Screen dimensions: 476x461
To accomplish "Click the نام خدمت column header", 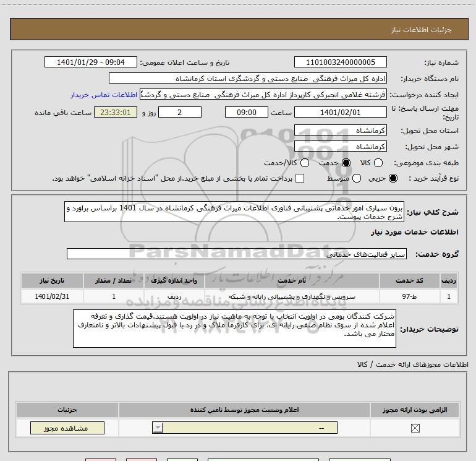I will (x=292, y=280).
